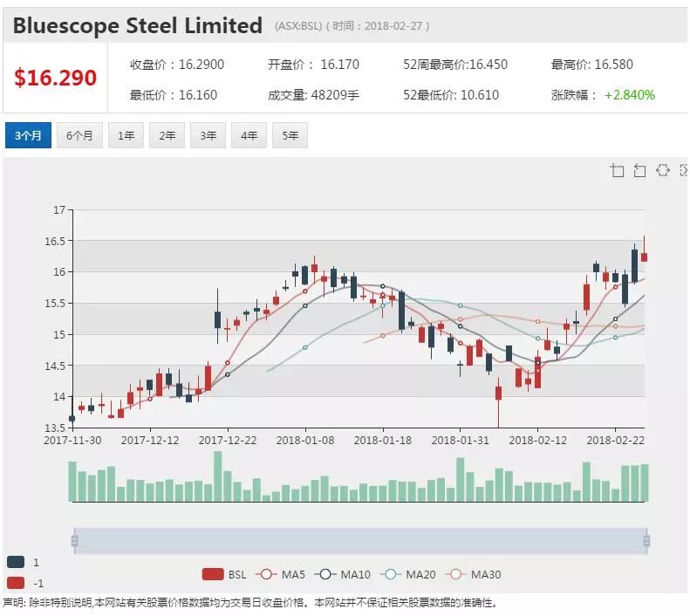Toggle the MA10 line in legend

click(x=342, y=574)
